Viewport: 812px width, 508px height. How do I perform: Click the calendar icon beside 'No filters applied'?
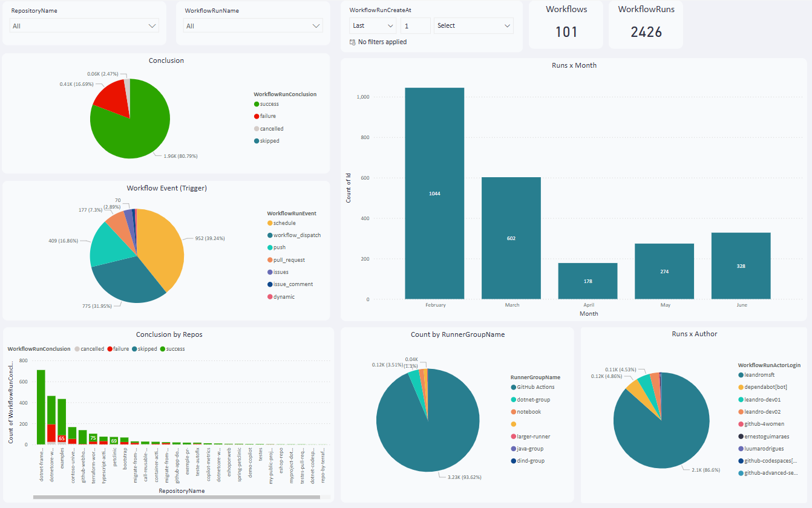[x=353, y=42]
